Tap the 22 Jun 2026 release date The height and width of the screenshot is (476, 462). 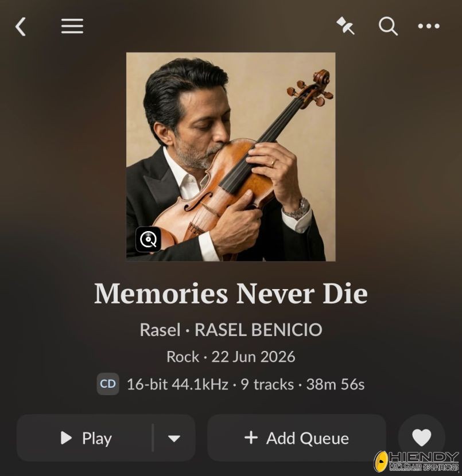click(x=253, y=356)
